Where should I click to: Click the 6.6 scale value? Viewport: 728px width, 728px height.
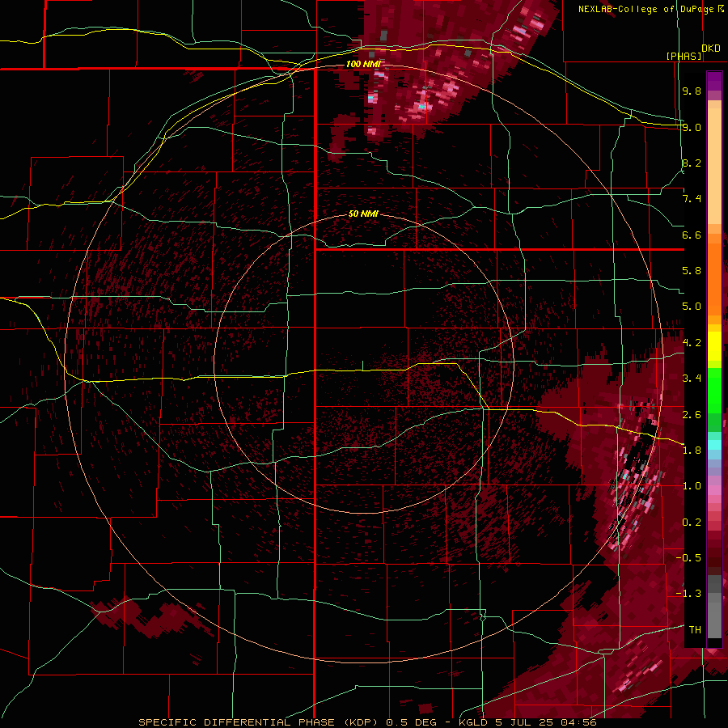coord(692,235)
